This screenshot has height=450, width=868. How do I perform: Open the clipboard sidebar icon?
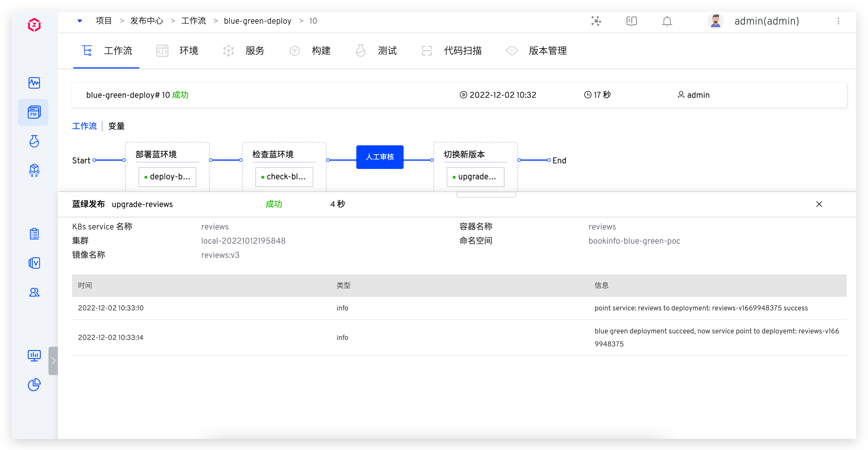(x=34, y=234)
